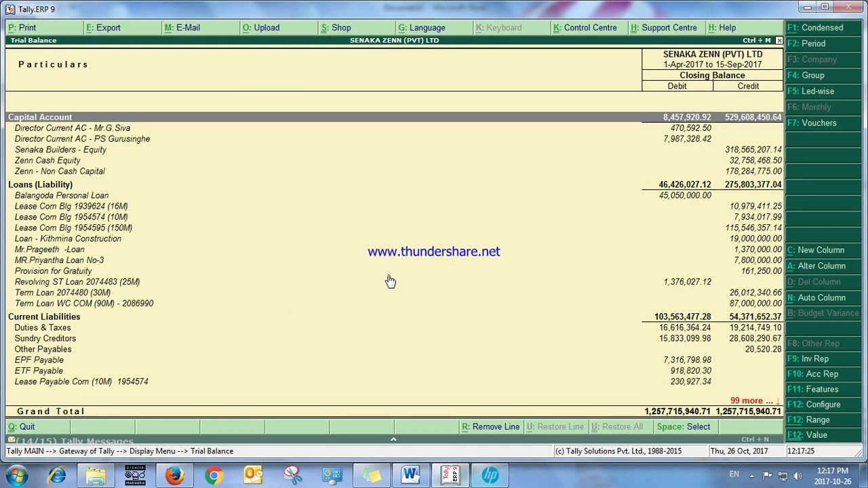Open Action Center flag in the system tray
The height and width of the screenshot is (488, 868).
tap(767, 476)
